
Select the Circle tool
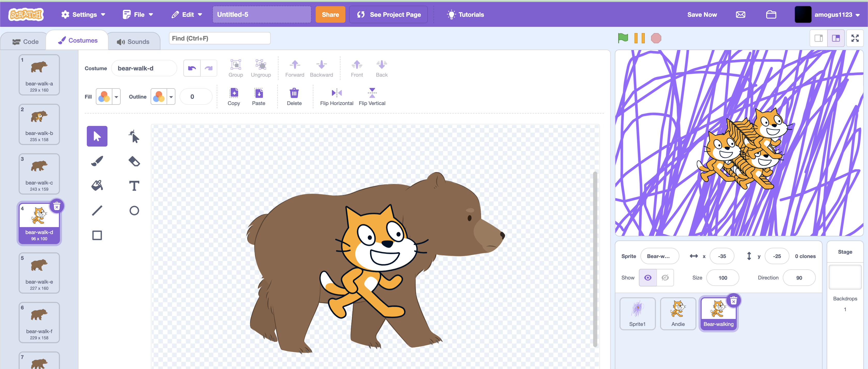click(134, 210)
